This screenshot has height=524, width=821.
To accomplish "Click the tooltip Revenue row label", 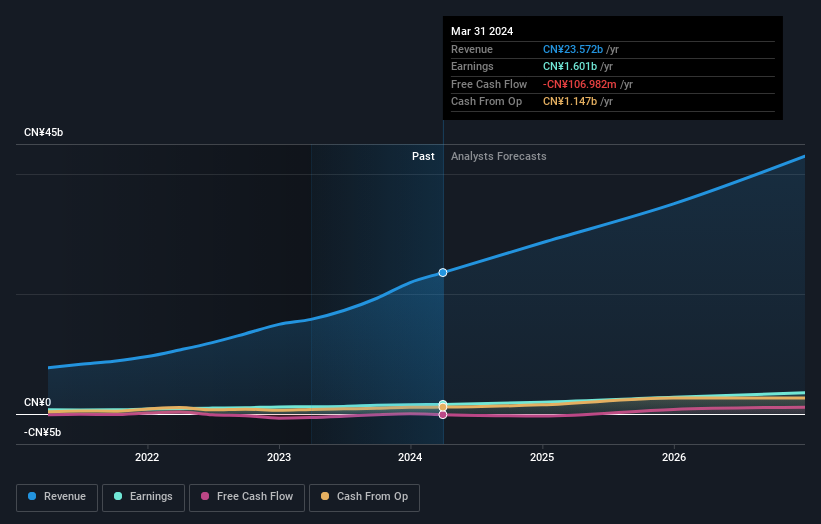I will 472,49.
